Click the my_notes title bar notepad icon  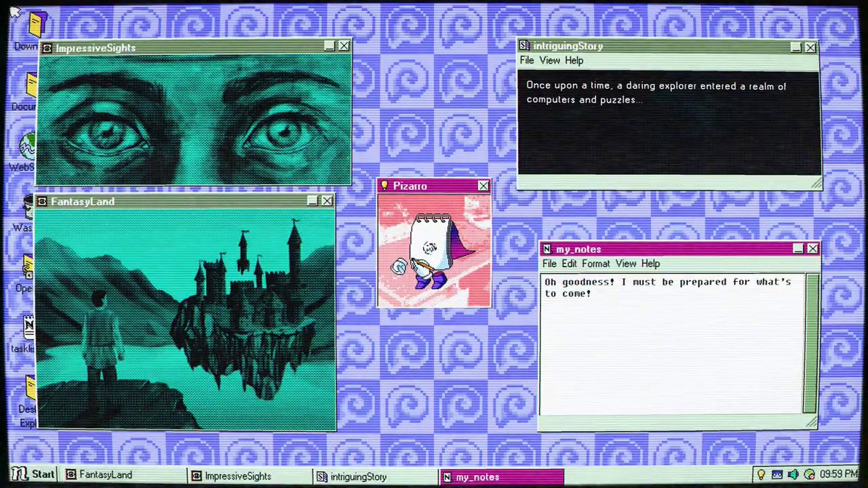[548, 249]
